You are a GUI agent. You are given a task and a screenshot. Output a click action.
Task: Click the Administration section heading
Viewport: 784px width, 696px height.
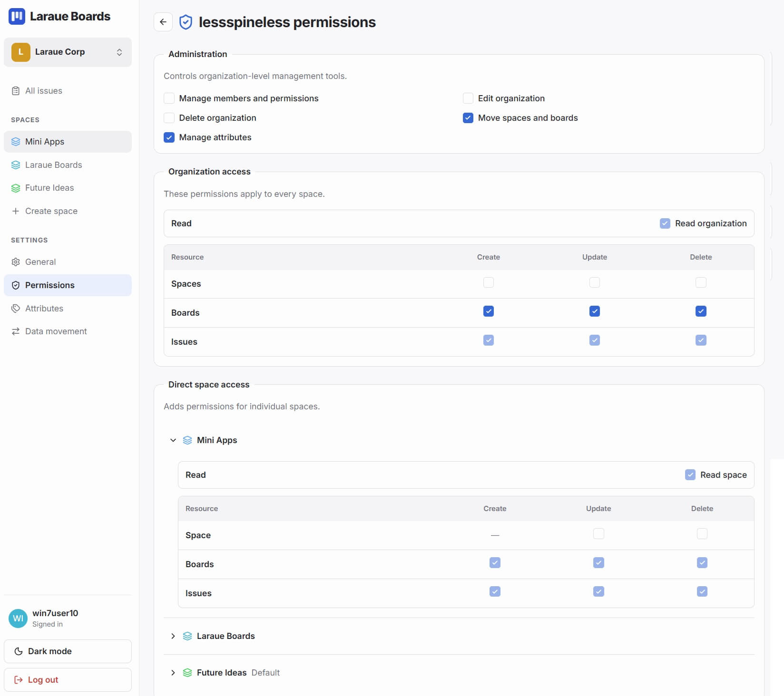[198, 54]
